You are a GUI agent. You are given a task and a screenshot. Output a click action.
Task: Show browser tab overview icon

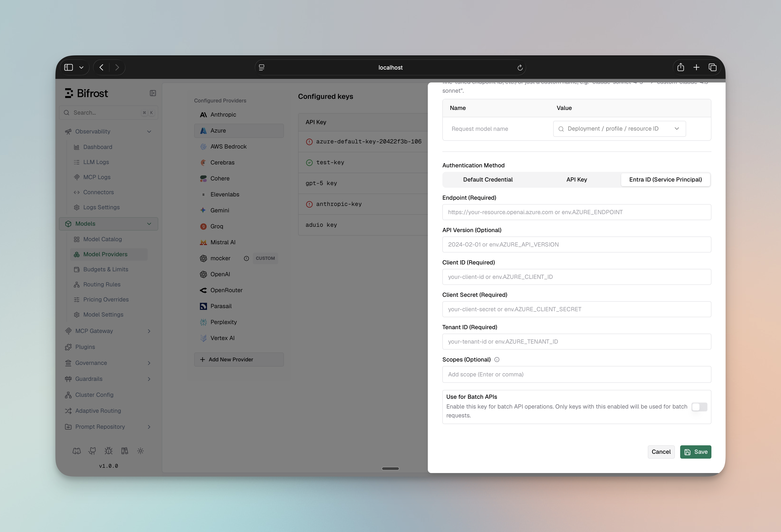[x=713, y=67]
